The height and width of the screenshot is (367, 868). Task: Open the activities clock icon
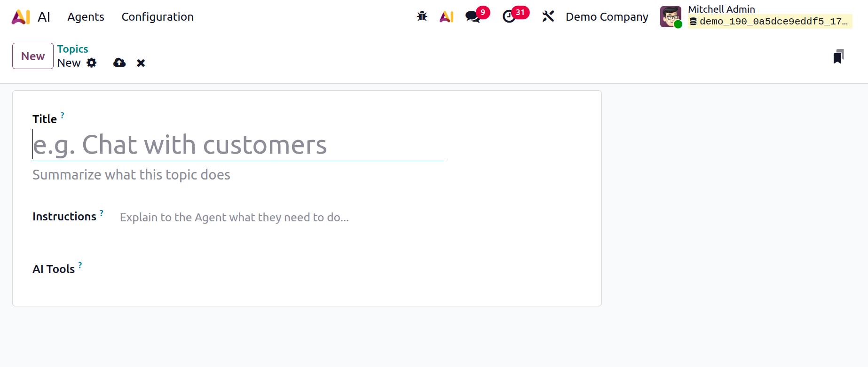tap(509, 16)
